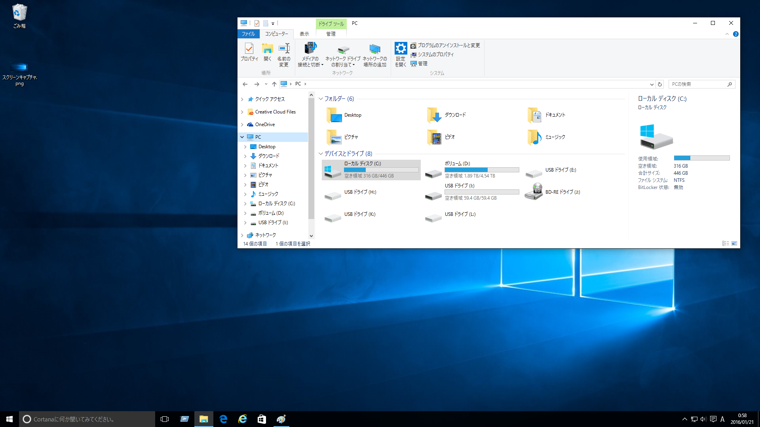The image size is (760, 427).
Task: Open ネットワーク ドライブの割り当て dropdown
Action: [343, 55]
